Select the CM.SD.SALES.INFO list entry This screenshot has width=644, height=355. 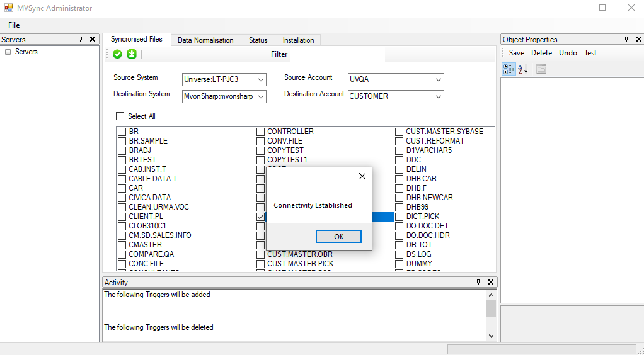coord(160,235)
